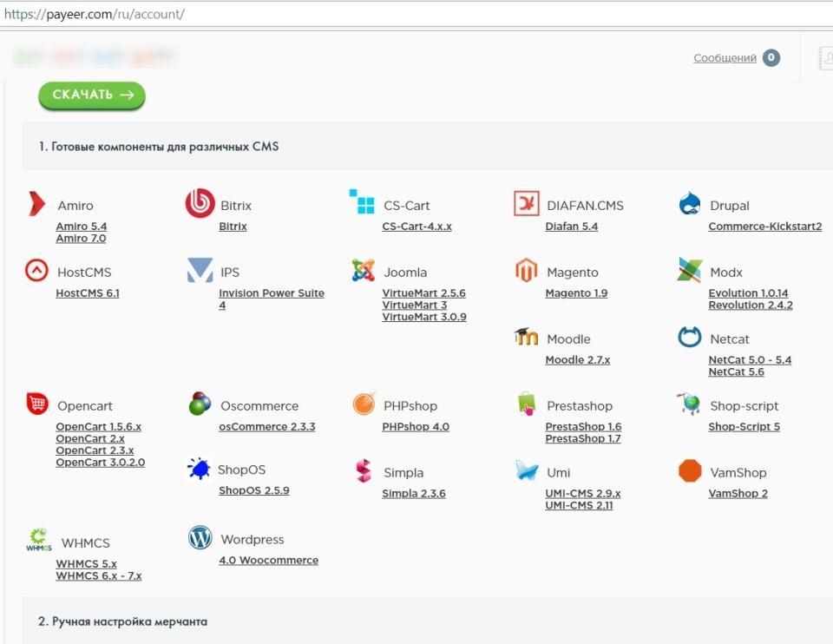Click the Moodle graduation cap icon
Image resolution: width=833 pixels, height=644 pixels.
click(x=526, y=338)
